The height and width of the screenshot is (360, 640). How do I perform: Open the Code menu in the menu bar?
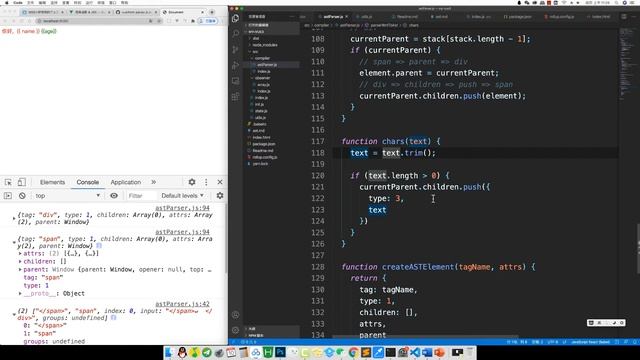click(x=18, y=2)
